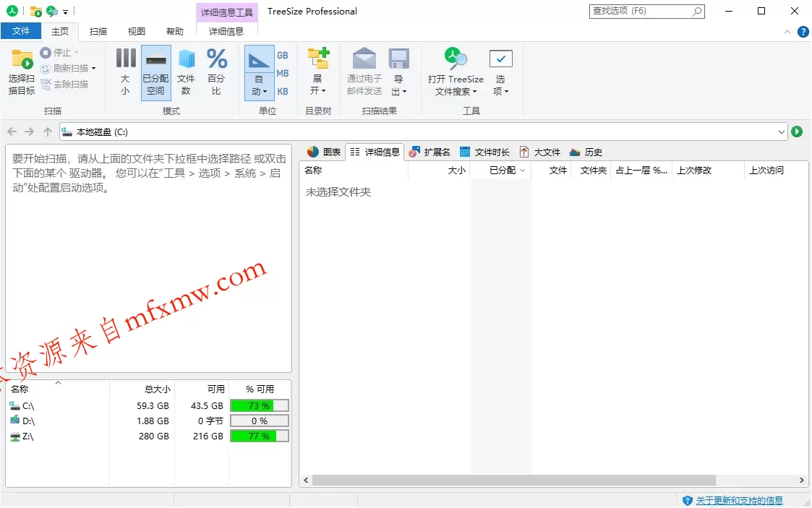Click the 去除扫描 icon
This screenshot has height=508, width=812.
coord(46,85)
